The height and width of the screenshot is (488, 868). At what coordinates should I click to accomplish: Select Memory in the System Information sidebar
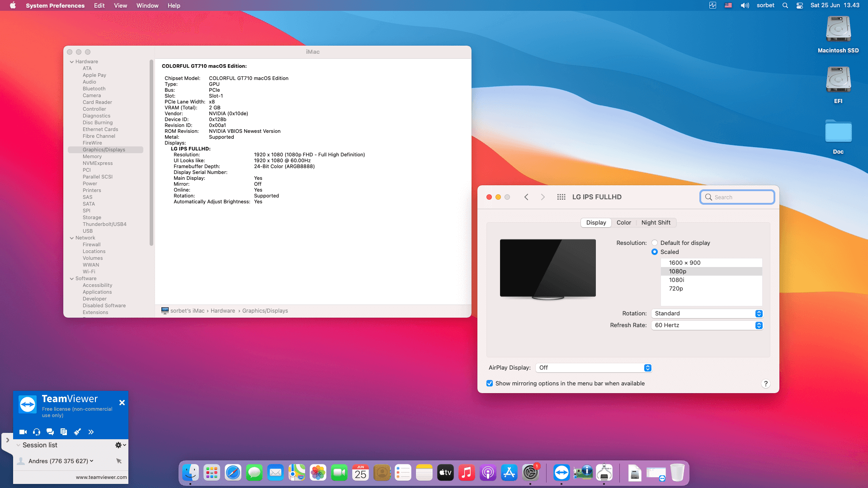pyautogui.click(x=92, y=157)
